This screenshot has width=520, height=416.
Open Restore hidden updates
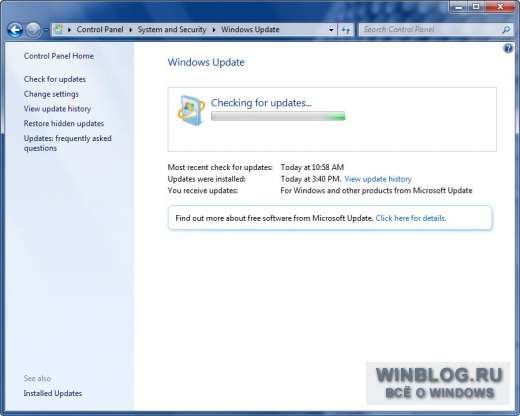coord(64,123)
